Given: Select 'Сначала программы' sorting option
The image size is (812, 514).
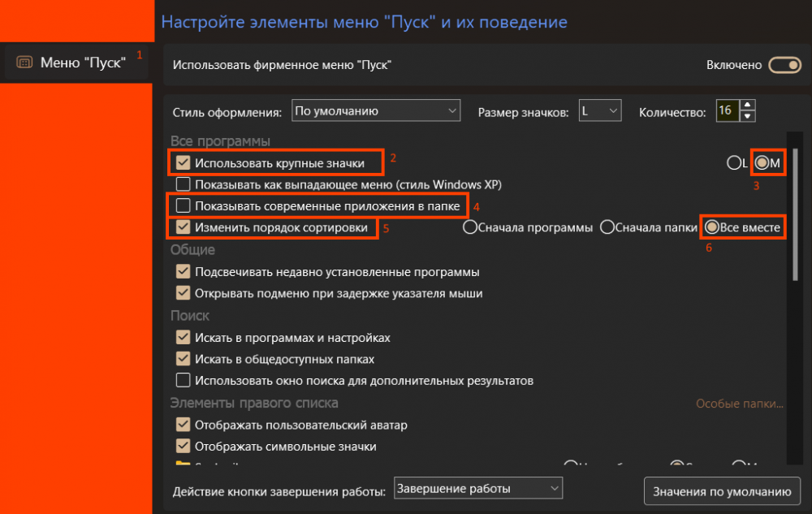Looking at the screenshot, I should click(471, 227).
